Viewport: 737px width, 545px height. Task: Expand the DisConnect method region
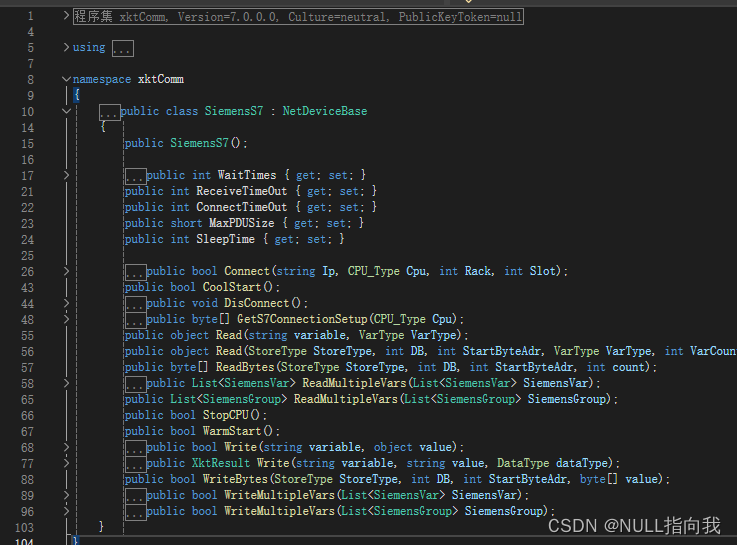pos(66,303)
